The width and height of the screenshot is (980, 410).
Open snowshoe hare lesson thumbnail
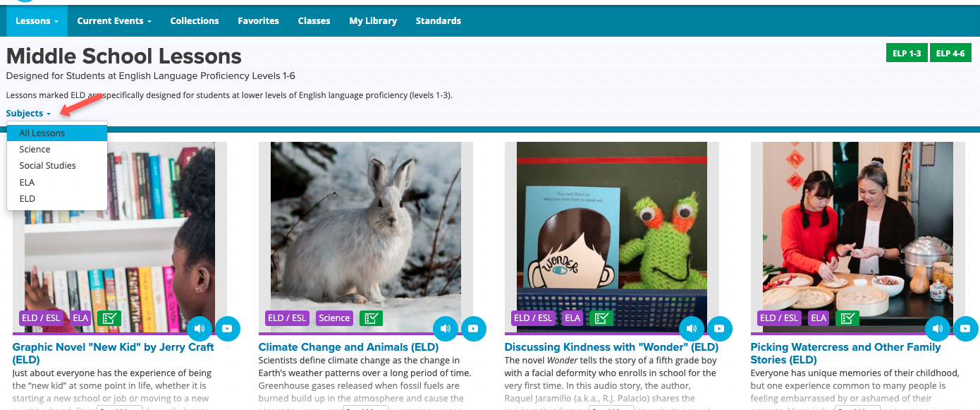click(366, 237)
